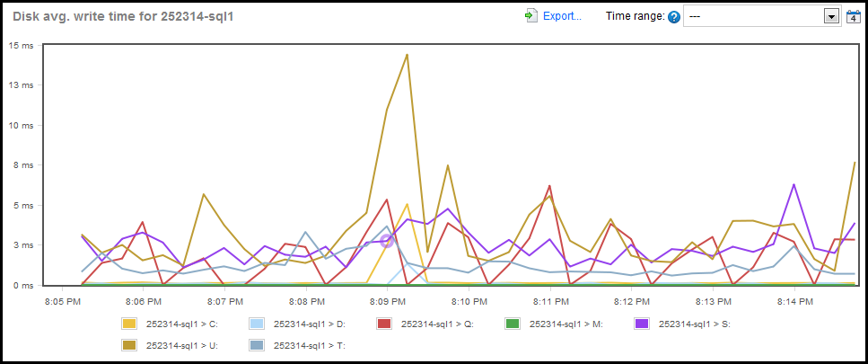Toggle the "252314-sql1 > M:" legend label
Viewport: 868px width, 364px height.
[568, 324]
